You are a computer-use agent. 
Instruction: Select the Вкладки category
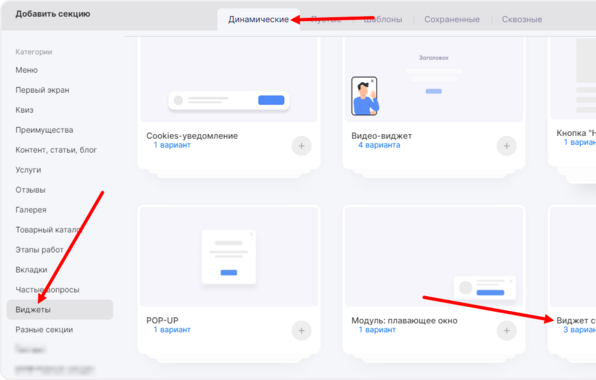tap(31, 269)
